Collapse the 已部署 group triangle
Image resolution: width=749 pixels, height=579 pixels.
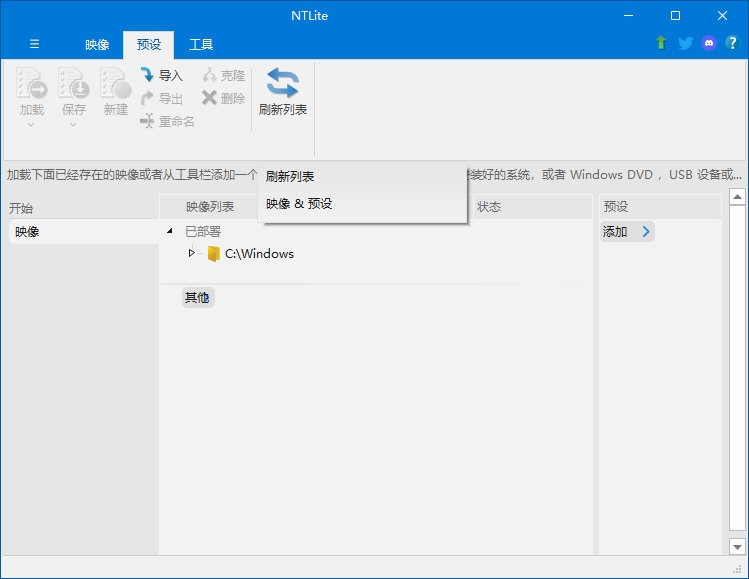click(170, 231)
